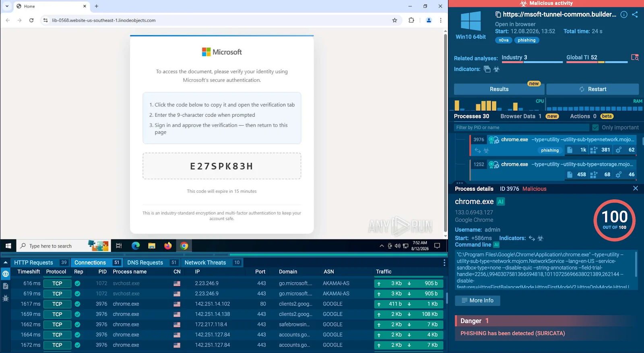Bookmark this page with the star icon

394,20
